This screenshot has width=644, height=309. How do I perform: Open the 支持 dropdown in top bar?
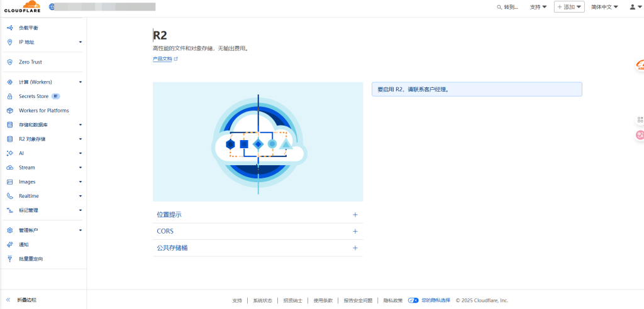(538, 7)
